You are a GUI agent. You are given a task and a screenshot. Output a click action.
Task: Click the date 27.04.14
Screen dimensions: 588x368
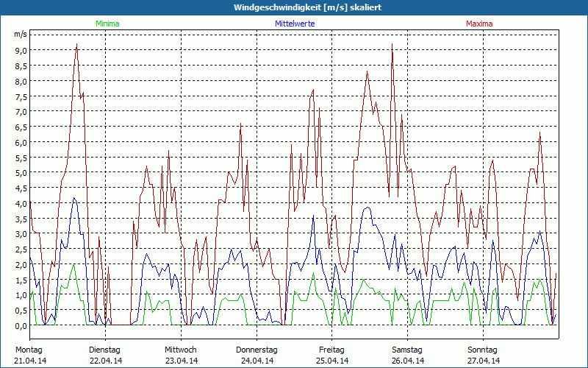point(484,361)
